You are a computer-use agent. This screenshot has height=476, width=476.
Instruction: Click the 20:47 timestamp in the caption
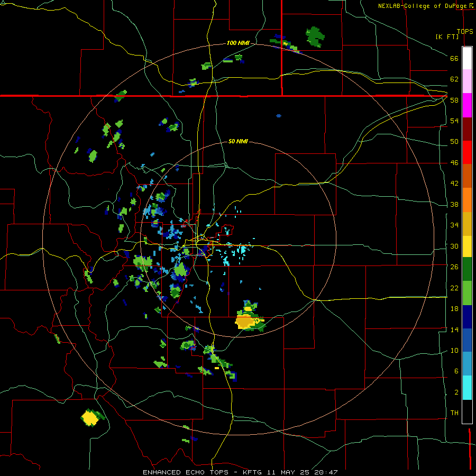[x=326, y=472]
